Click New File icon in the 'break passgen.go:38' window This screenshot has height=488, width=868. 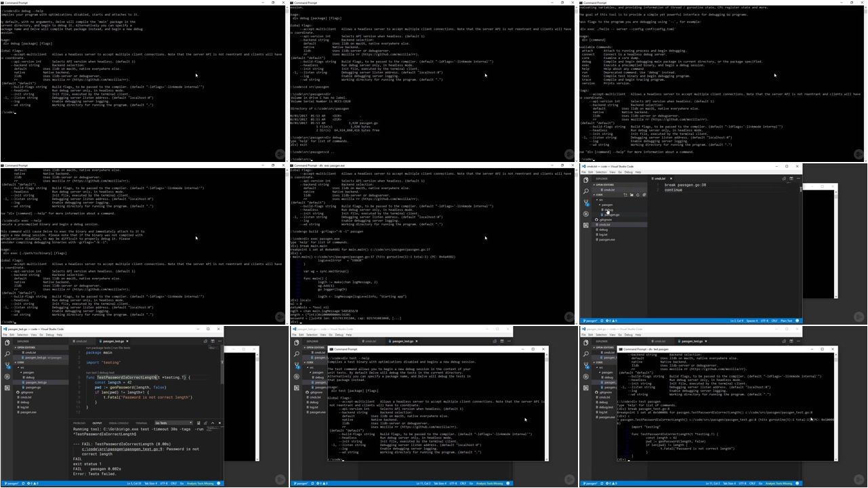pyautogui.click(x=625, y=195)
